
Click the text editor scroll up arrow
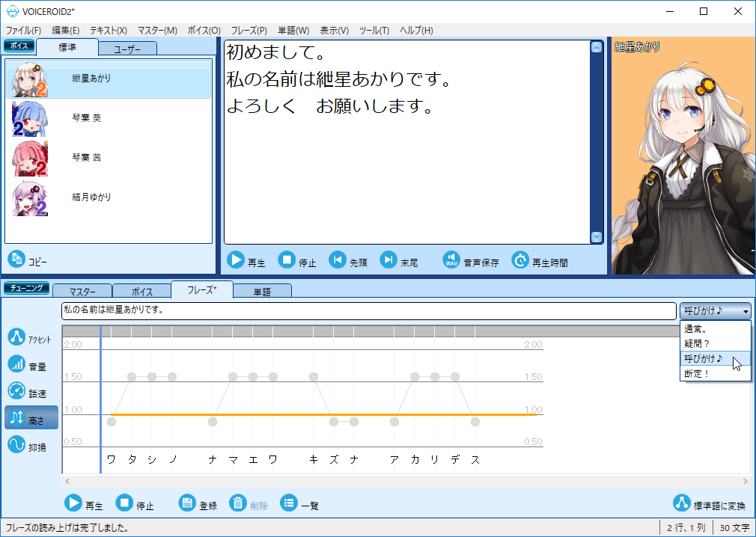(x=597, y=47)
